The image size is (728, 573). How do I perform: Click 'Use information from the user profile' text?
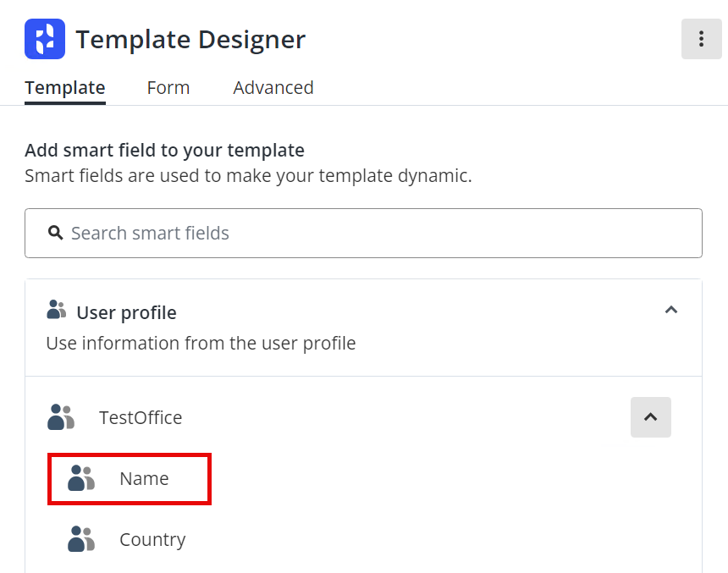[201, 344]
